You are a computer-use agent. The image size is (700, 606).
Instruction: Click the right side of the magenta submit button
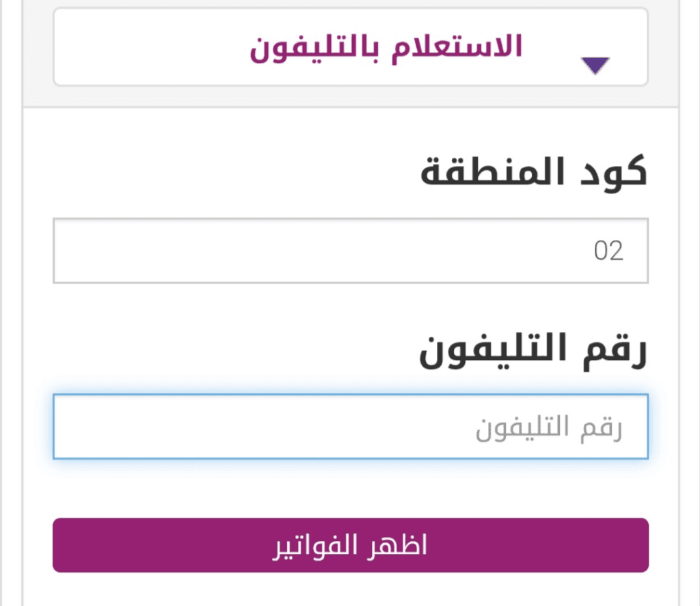point(581,546)
